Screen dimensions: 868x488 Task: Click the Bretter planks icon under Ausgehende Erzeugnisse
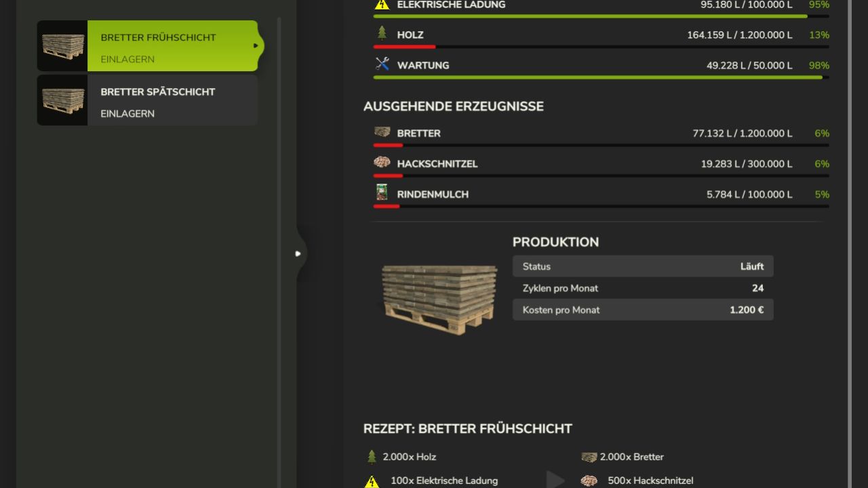tap(382, 132)
